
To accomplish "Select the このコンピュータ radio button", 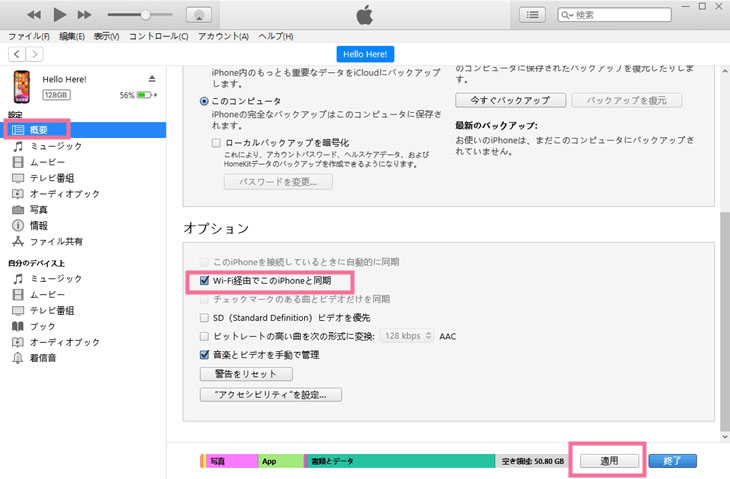I will 204,101.
